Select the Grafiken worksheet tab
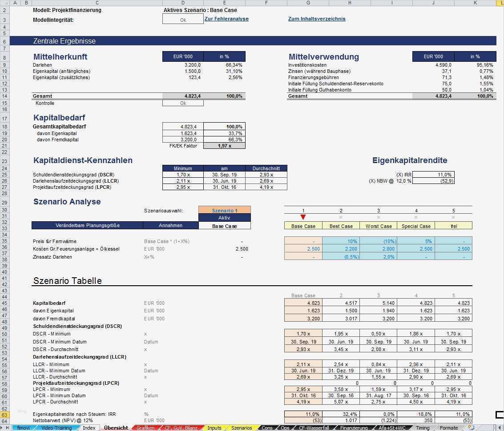The height and width of the screenshot is (431, 504). (146, 428)
